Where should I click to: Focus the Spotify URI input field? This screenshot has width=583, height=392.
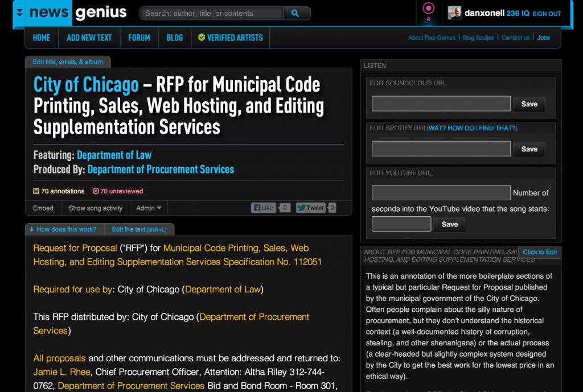441,148
